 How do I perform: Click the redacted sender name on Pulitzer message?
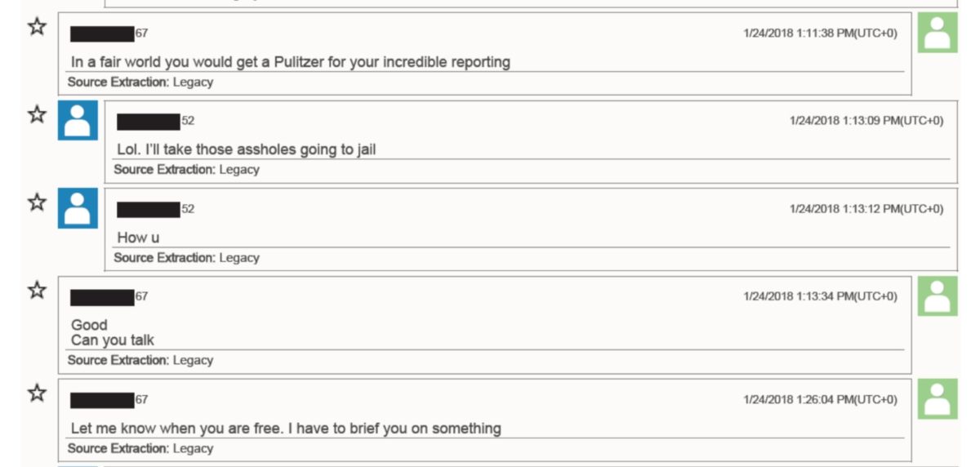click(102, 33)
